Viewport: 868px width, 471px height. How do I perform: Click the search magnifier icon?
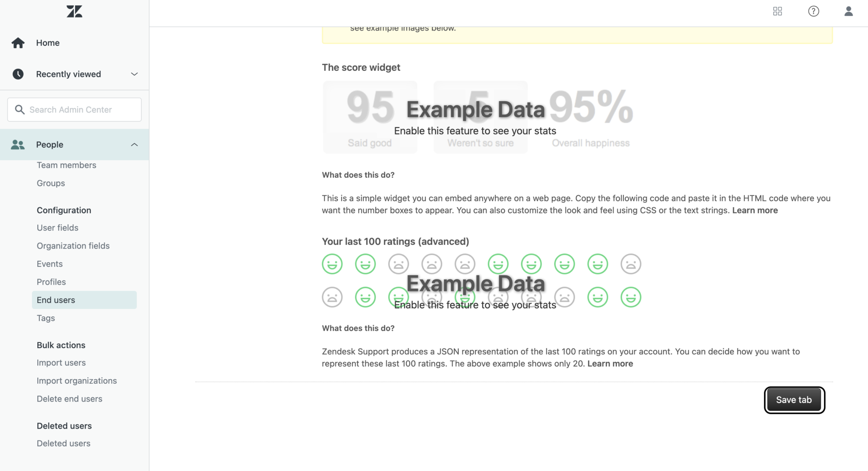[x=20, y=109]
